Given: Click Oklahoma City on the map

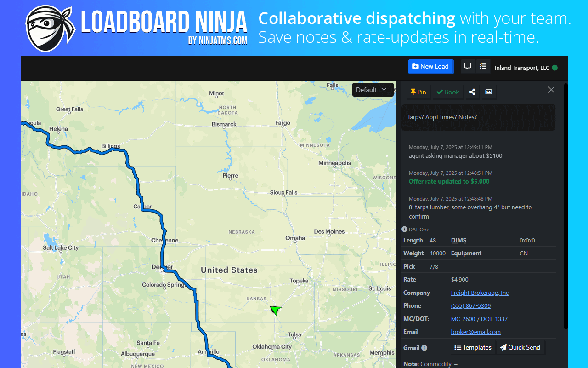Looking at the screenshot, I should coord(272,347).
